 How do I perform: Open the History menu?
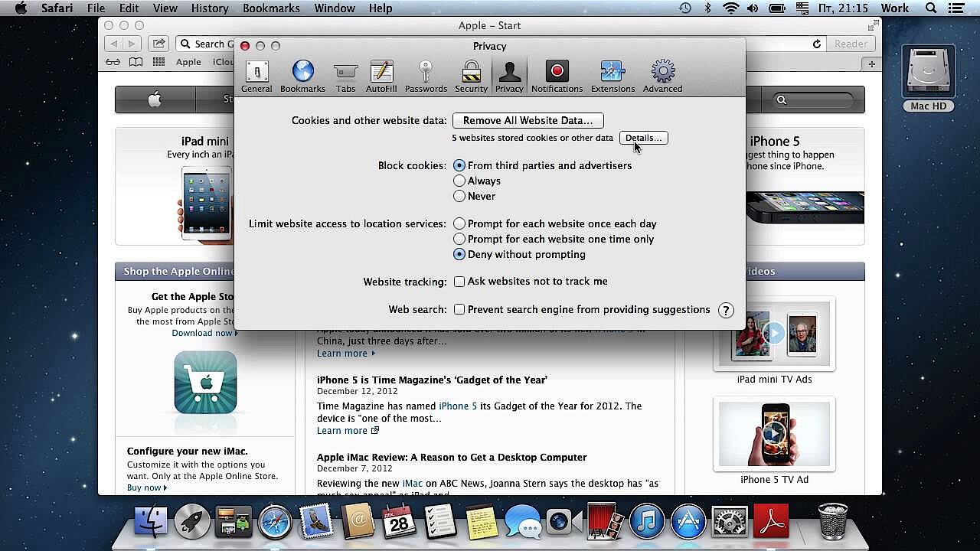210,8
